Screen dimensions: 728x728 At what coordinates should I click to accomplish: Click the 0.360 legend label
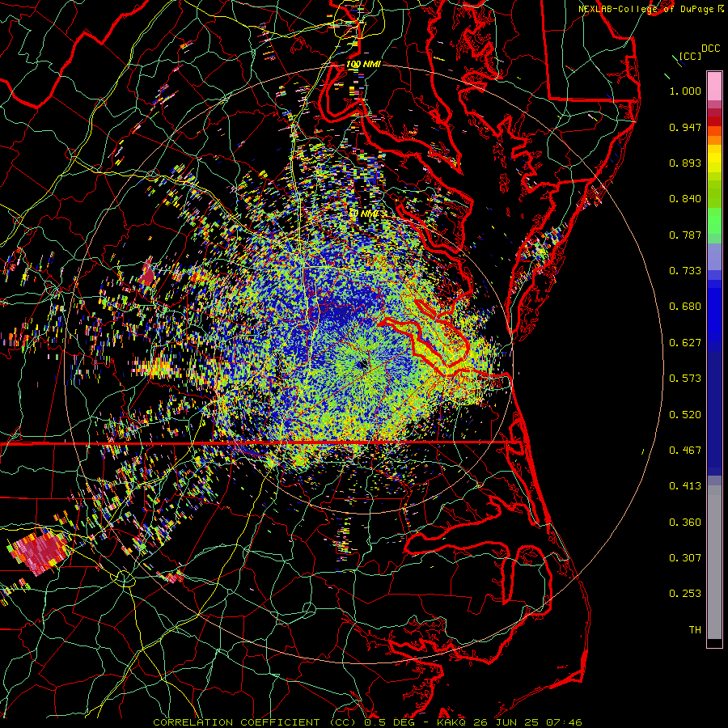(685, 523)
